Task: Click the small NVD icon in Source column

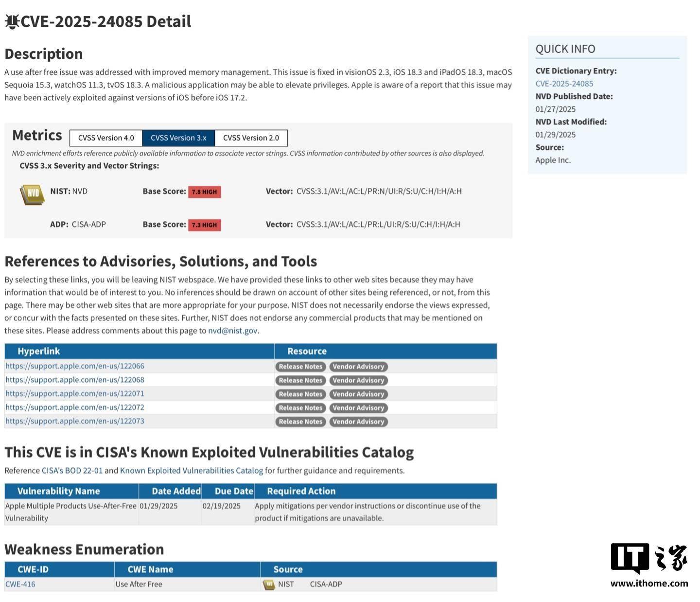Action: tap(269, 584)
